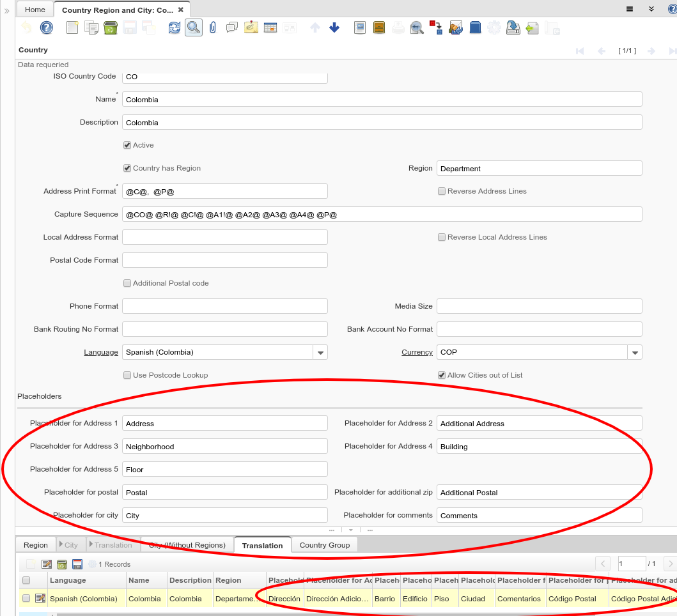Viewport: 677px width, 616px height.
Task: Uncheck the Active checkbox
Action: tap(127, 145)
